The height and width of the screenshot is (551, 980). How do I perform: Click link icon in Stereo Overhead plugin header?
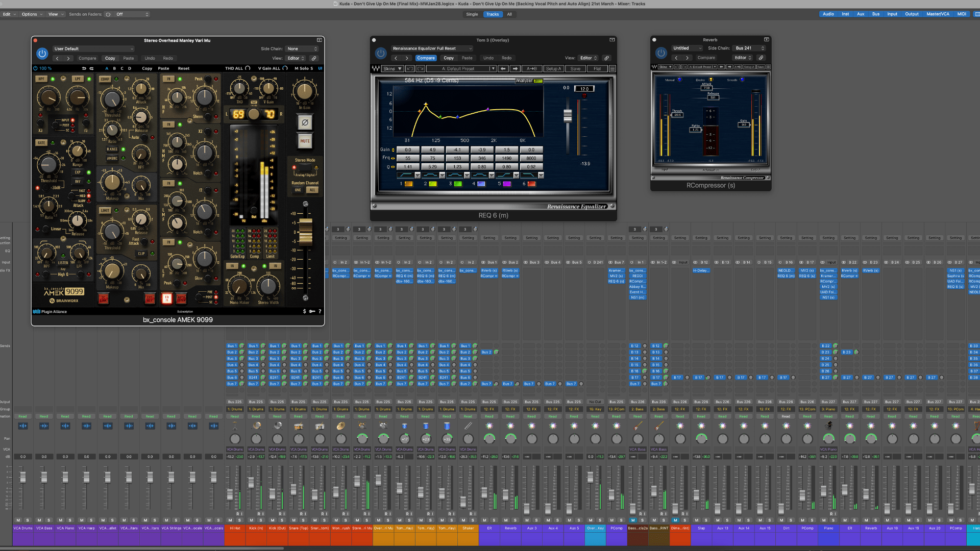[x=314, y=58]
